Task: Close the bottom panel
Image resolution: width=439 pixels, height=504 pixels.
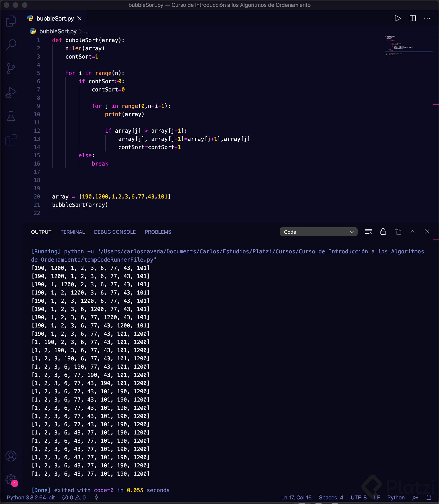Action: point(427,232)
